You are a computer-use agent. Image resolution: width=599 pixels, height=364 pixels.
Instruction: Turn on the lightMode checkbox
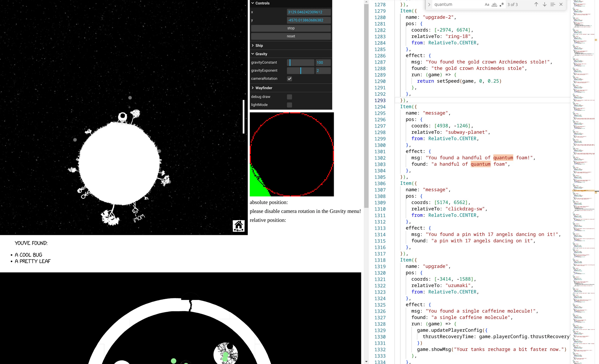(289, 105)
